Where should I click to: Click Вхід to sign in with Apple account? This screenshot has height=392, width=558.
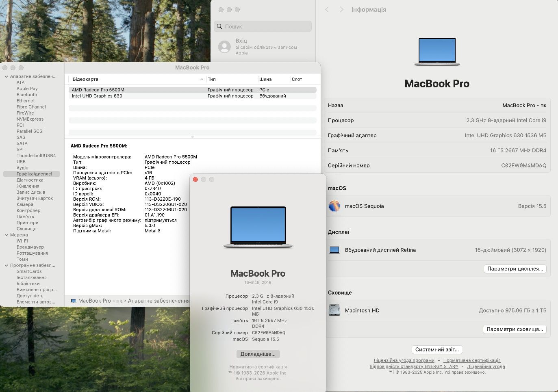click(241, 41)
